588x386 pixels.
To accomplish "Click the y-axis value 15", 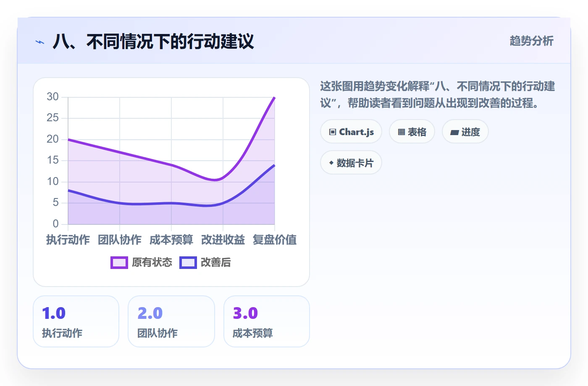I will coord(53,160).
